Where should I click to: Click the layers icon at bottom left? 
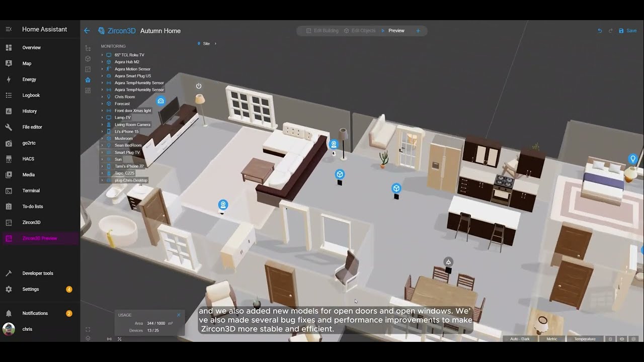click(x=88, y=338)
